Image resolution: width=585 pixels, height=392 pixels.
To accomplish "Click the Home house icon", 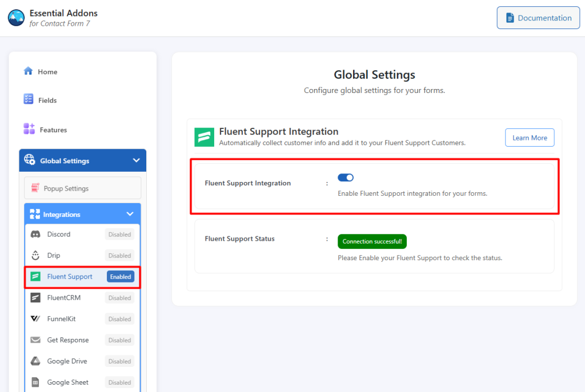I will [x=28, y=71].
